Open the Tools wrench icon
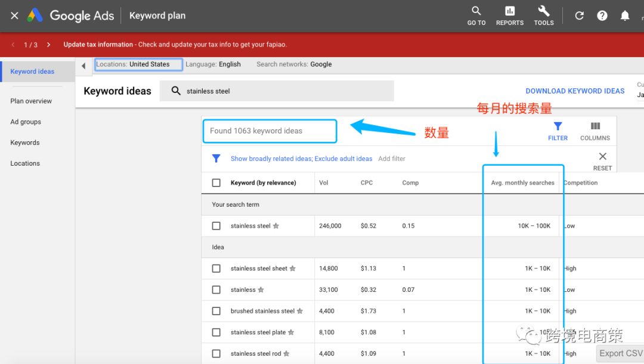Image resolution: width=644 pixels, height=364 pixels. tap(543, 11)
